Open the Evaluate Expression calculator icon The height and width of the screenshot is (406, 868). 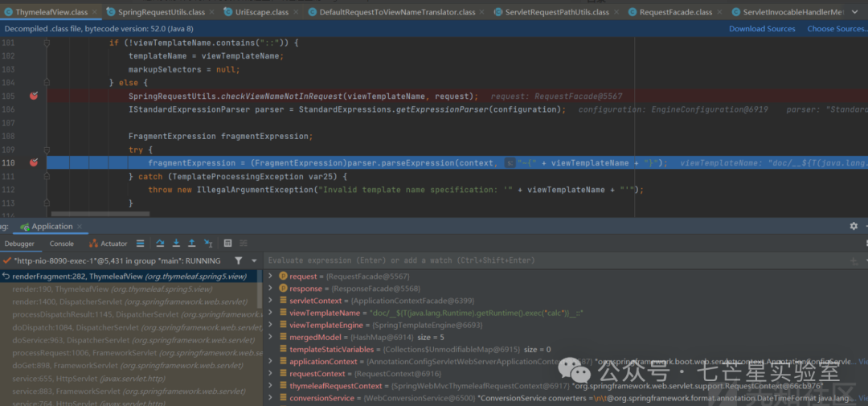(x=227, y=243)
